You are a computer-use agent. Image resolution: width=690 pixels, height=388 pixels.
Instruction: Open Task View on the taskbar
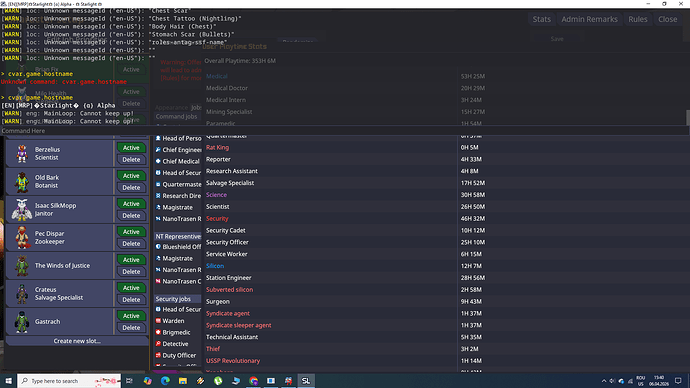129,381
